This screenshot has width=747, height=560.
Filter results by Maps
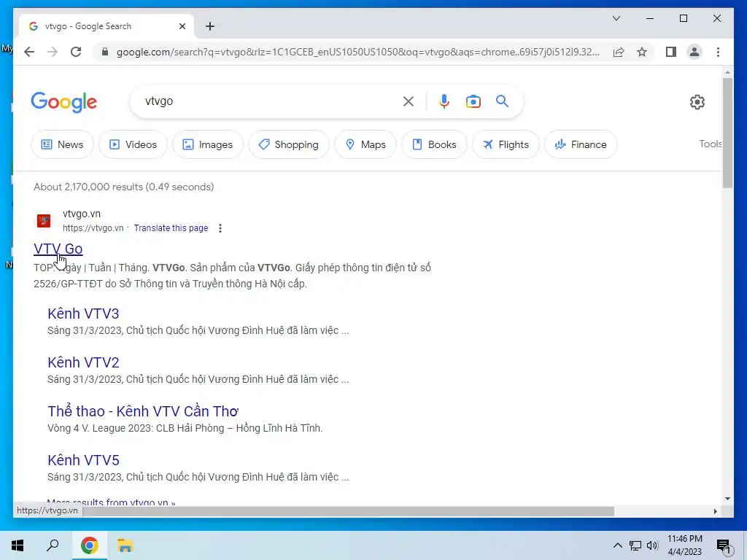tap(365, 144)
